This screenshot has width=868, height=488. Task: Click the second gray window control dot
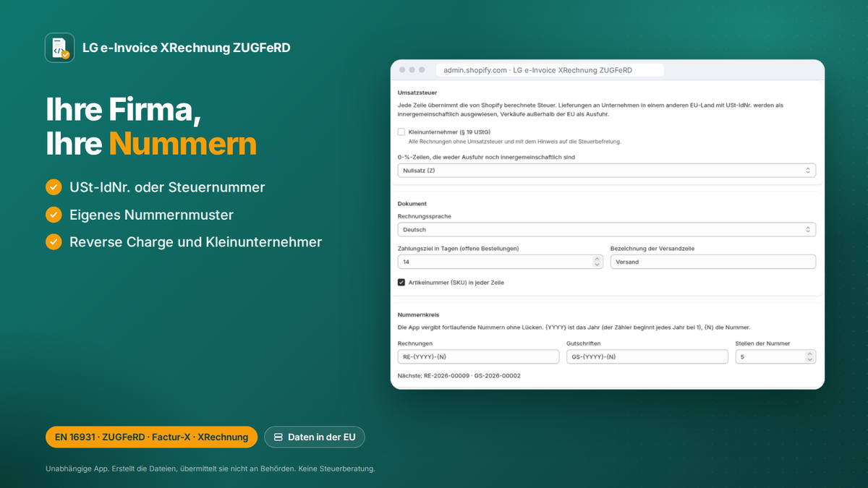pos(412,70)
